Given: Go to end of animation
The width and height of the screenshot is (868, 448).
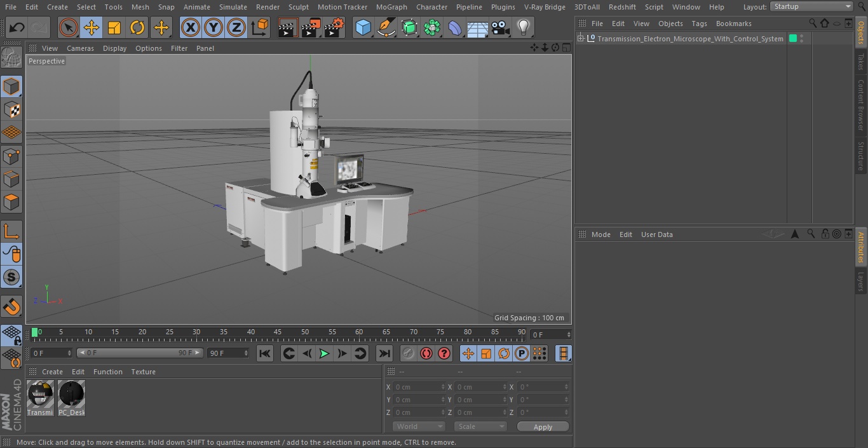Looking at the screenshot, I should point(384,353).
